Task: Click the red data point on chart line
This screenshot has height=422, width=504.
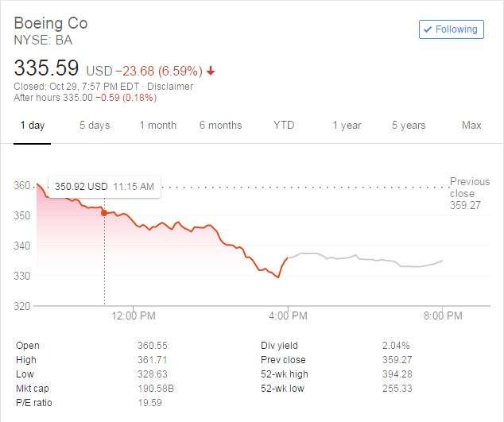Action: 104,213
